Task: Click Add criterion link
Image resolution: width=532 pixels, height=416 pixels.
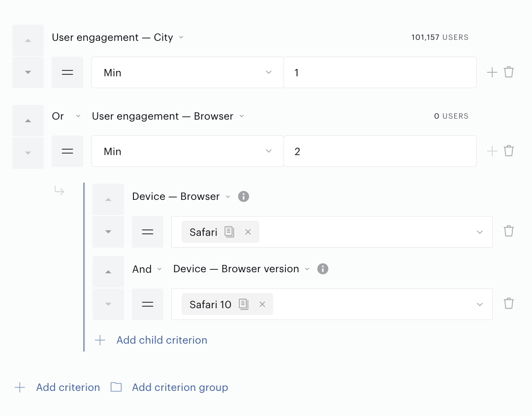Action: coord(68,387)
